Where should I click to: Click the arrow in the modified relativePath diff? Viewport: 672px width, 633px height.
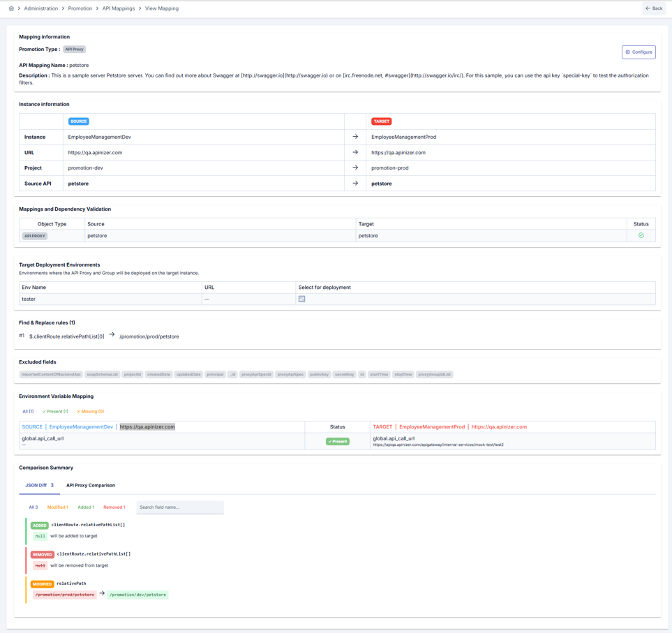[x=102, y=594]
